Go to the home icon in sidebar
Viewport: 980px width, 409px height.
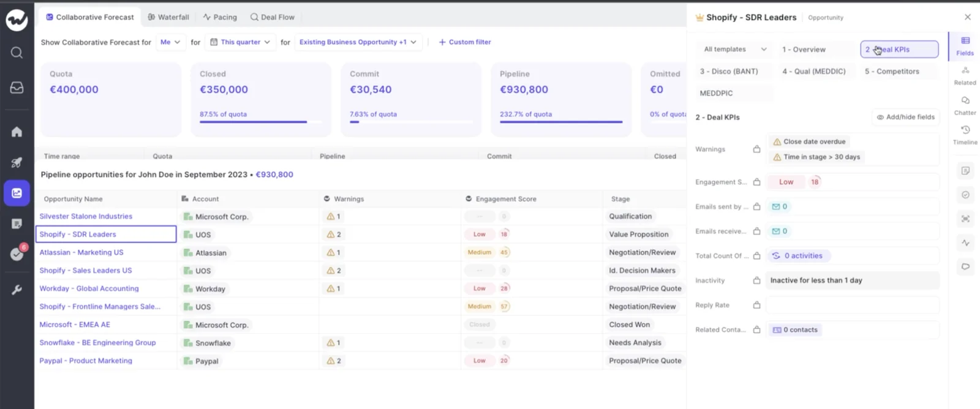point(17,132)
